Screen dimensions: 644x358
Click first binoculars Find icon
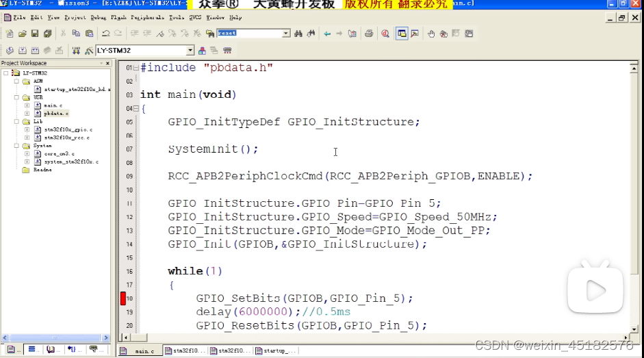pos(298,34)
